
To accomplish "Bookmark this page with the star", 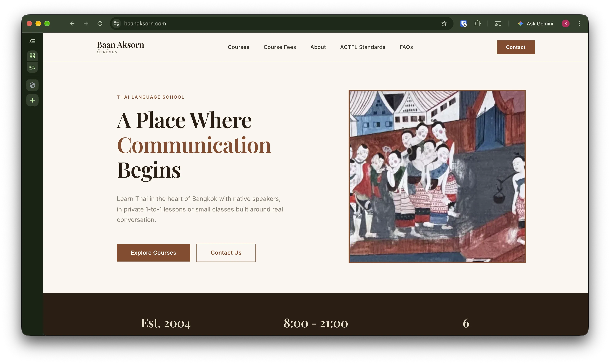I will (x=444, y=23).
